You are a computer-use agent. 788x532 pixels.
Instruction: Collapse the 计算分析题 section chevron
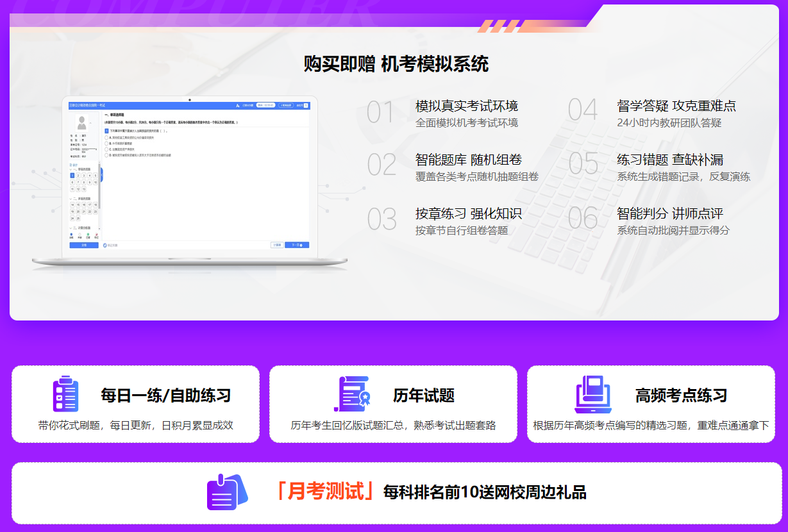tap(71, 228)
